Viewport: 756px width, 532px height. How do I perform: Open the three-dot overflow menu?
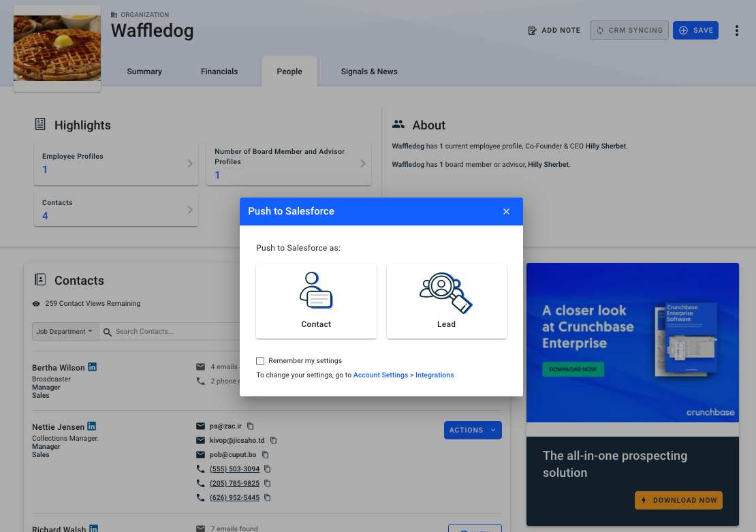point(738,30)
